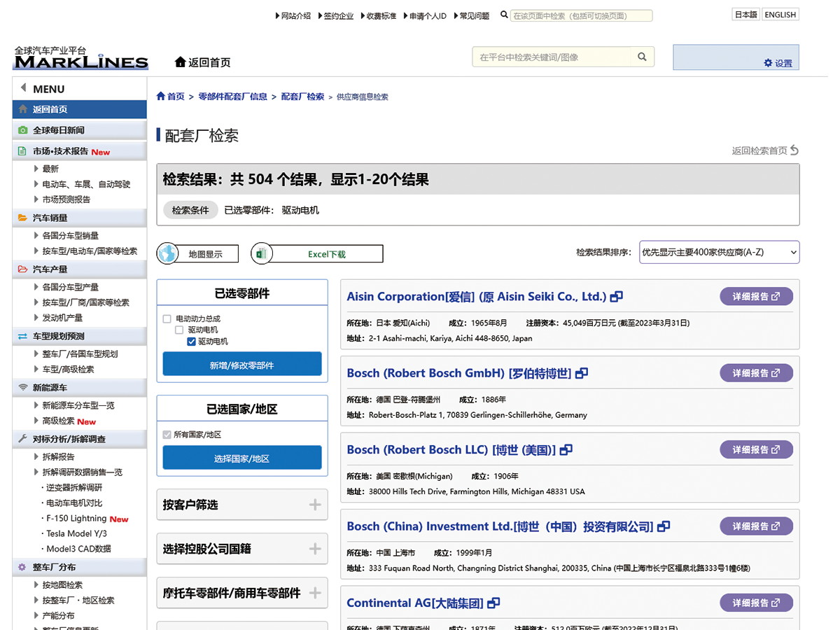Open the Tesla Model Y/3 menu entry

pyautogui.click(x=77, y=533)
